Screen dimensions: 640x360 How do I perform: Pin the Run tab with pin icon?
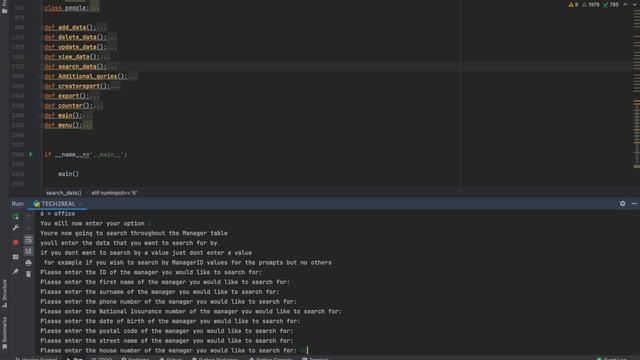pos(16,271)
